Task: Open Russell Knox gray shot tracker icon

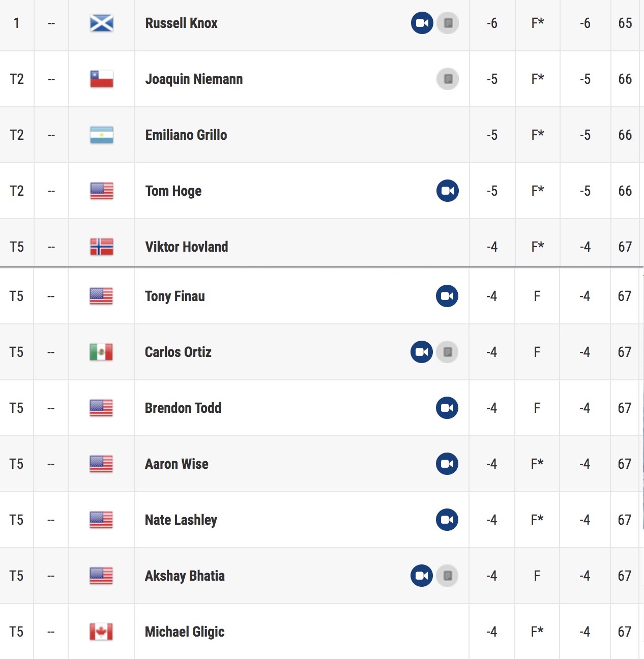Action: click(448, 23)
